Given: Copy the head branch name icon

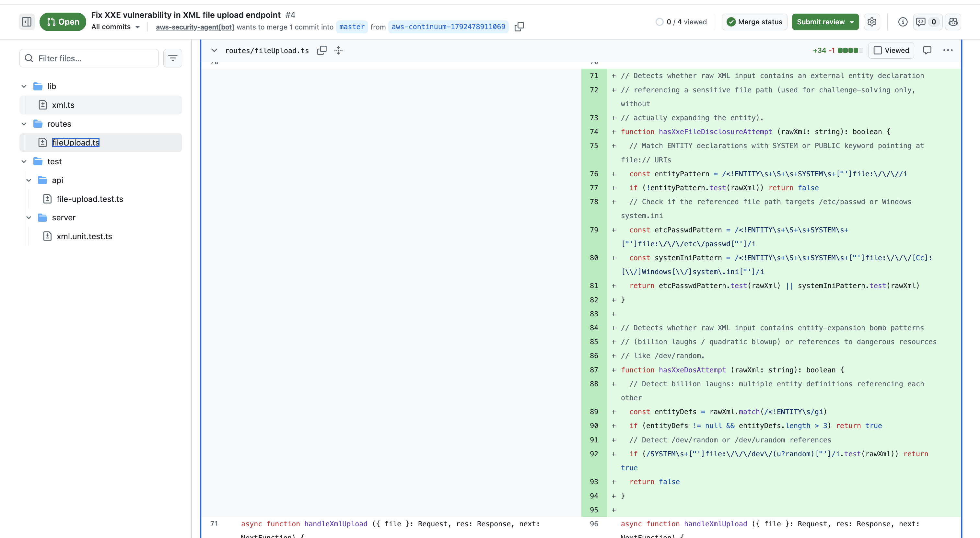Looking at the screenshot, I should [x=519, y=27].
